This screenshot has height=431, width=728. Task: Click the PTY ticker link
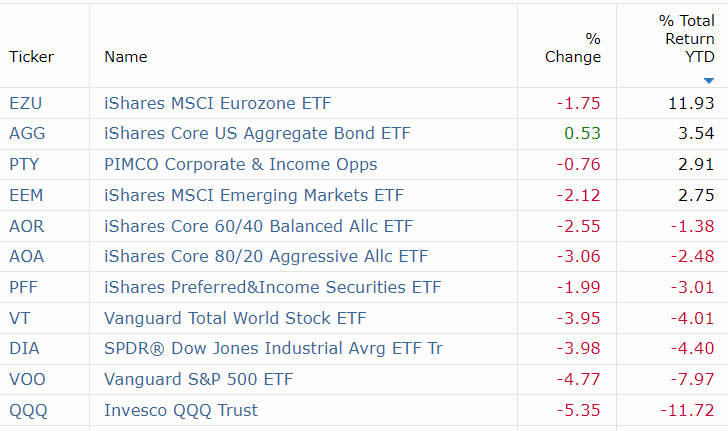coord(24,164)
